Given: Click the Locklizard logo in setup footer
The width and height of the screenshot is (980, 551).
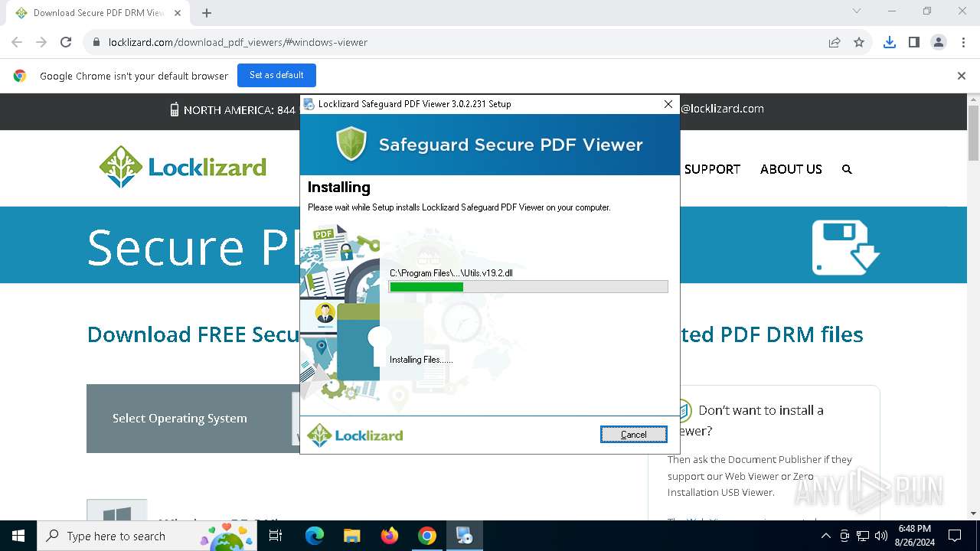Looking at the screenshot, I should pos(355,435).
